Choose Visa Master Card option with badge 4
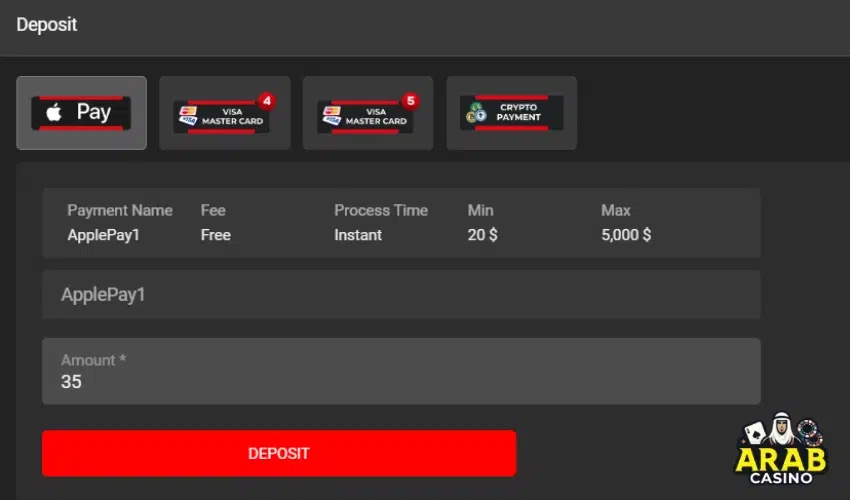The height and width of the screenshot is (500, 850). pyautogui.click(x=224, y=113)
